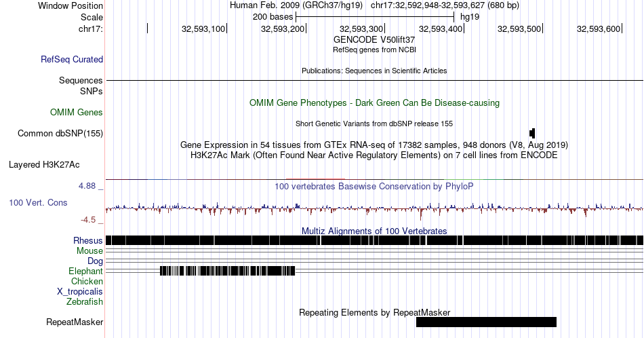This screenshot has height=338, width=644.
Task: Click the SNPs track label
Action: tap(92, 91)
